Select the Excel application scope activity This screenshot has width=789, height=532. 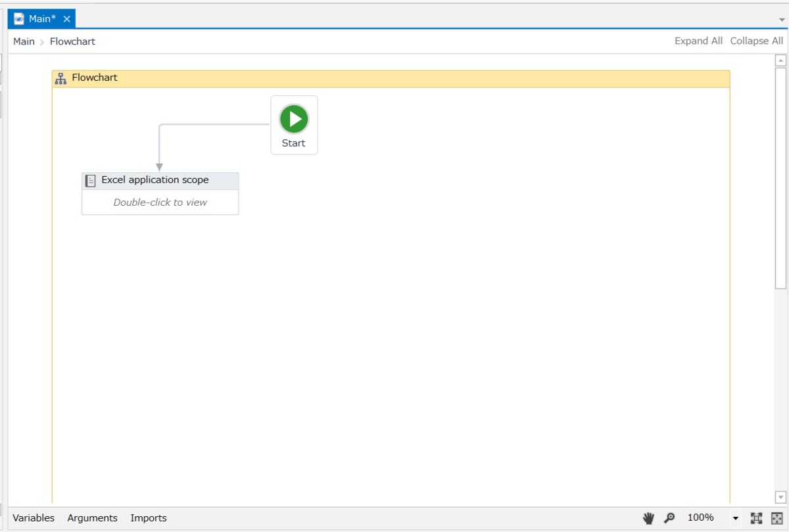pyautogui.click(x=160, y=193)
